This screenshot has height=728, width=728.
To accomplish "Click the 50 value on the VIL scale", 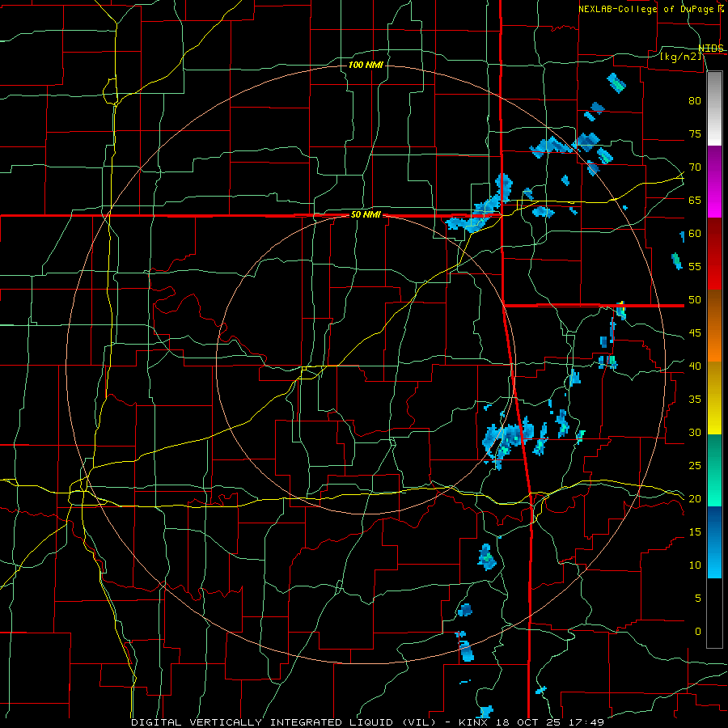I will pyautogui.click(x=695, y=300).
